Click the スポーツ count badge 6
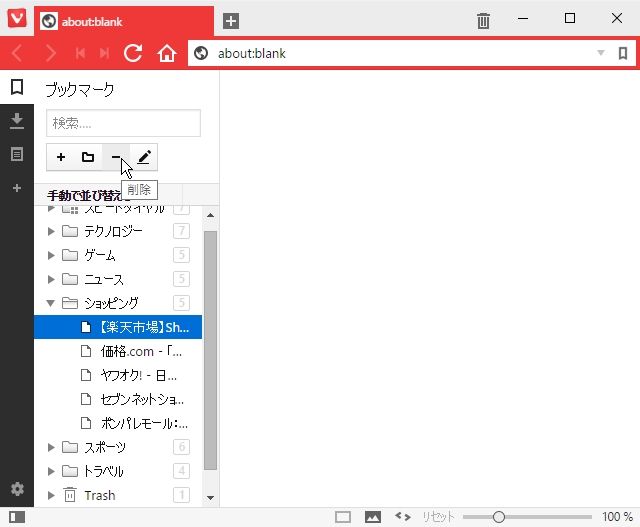Screen dimensions: 640x527 coord(181,447)
